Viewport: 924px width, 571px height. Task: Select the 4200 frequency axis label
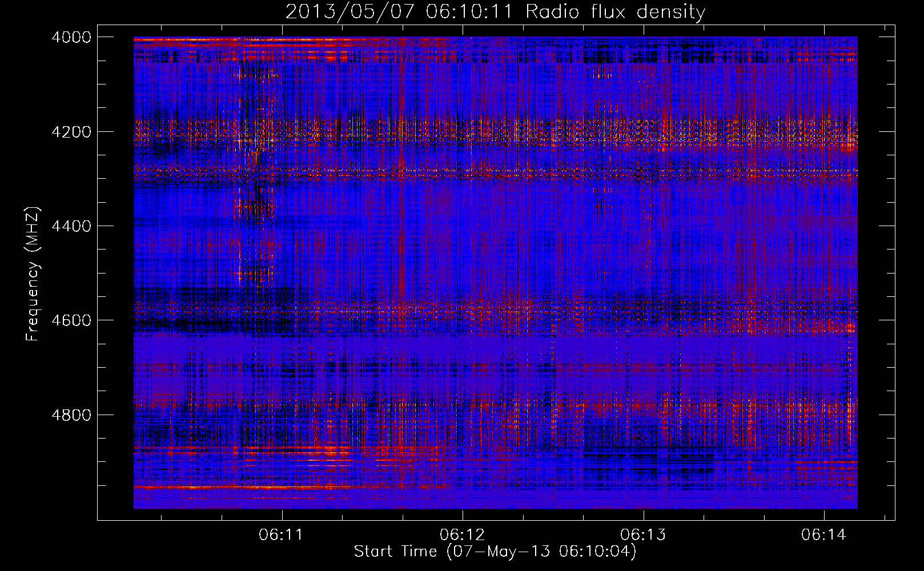click(x=71, y=132)
